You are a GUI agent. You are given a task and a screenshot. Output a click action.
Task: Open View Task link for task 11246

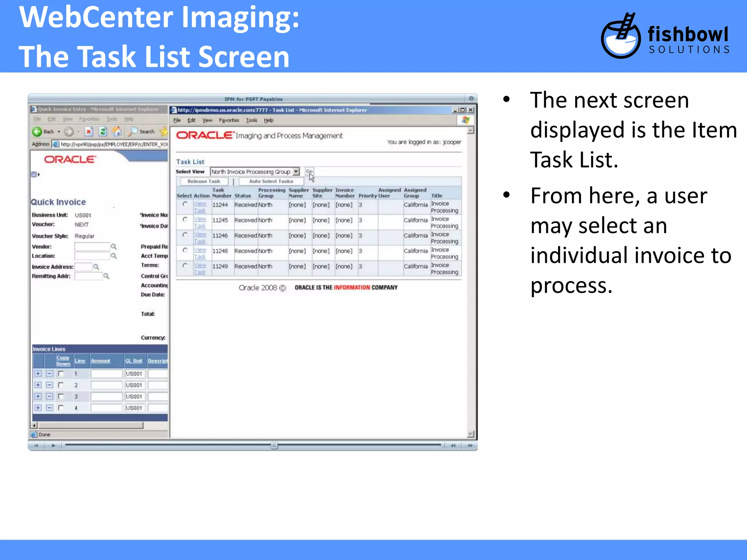[200, 238]
